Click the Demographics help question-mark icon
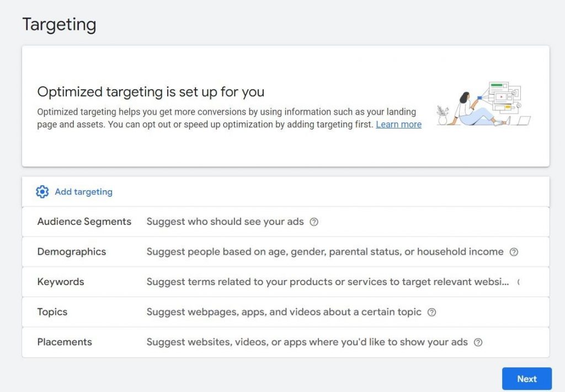The width and height of the screenshot is (565, 392). (514, 252)
